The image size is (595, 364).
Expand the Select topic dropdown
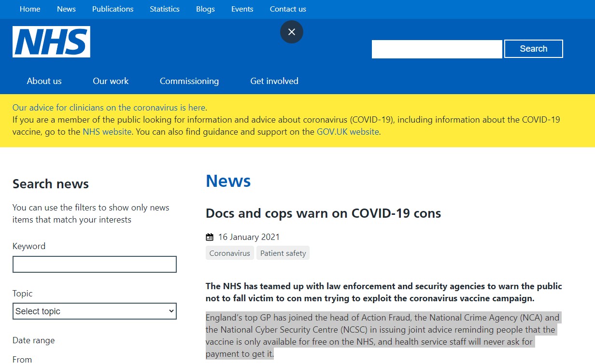pos(95,311)
